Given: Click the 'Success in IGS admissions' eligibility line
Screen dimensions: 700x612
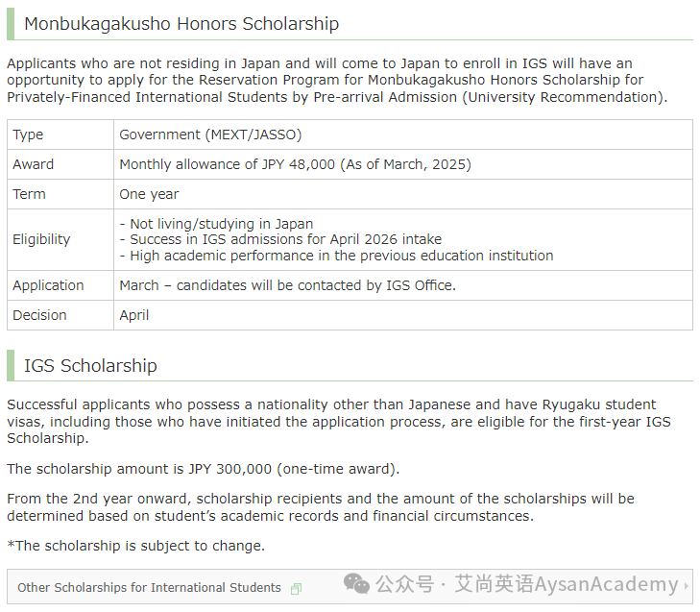Looking at the screenshot, I should tap(280, 239).
